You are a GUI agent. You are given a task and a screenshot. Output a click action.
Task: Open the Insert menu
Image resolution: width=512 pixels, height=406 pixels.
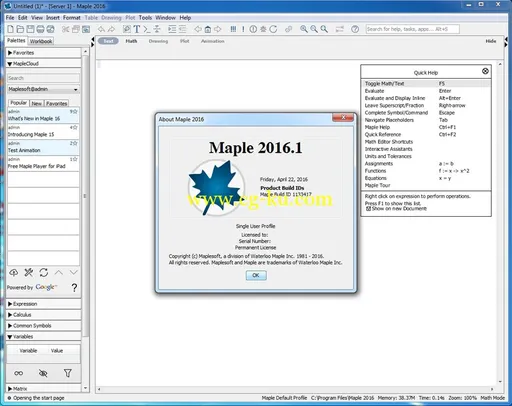point(53,18)
